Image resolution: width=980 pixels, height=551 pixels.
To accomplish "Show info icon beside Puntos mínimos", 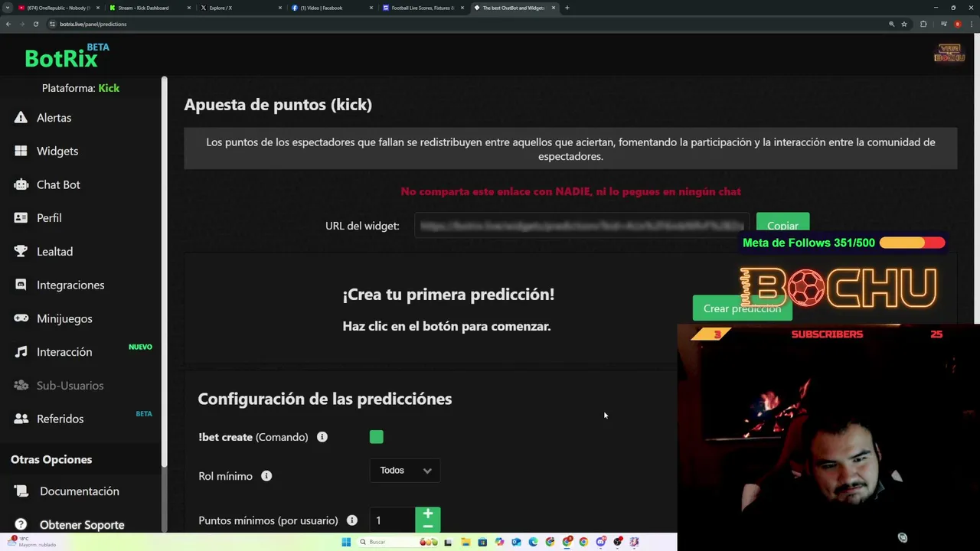I will 352,520.
